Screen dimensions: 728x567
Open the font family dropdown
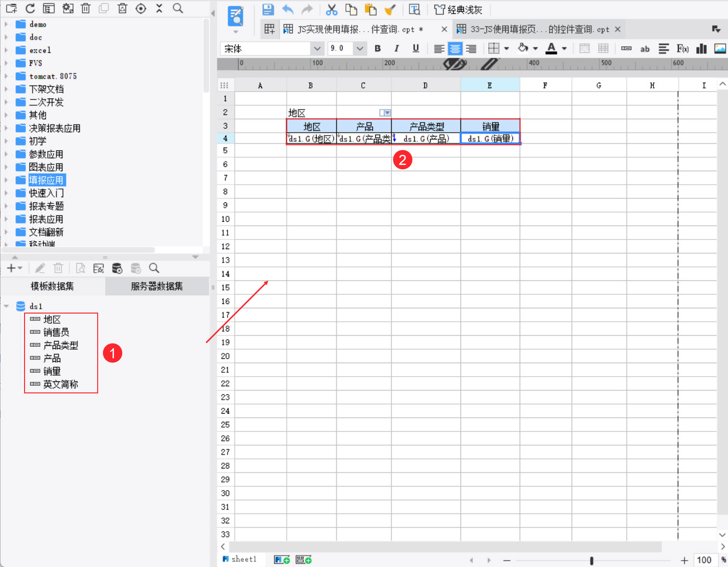(317, 49)
